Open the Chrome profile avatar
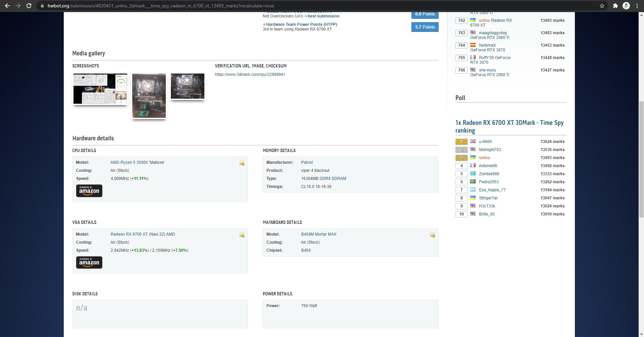The image size is (644, 337). coord(626,6)
